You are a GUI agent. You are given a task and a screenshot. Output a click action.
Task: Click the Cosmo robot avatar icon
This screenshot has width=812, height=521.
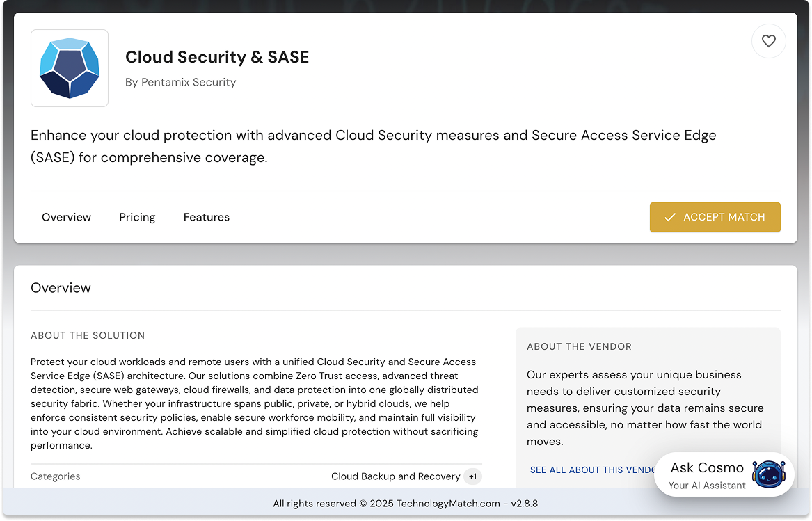click(769, 476)
